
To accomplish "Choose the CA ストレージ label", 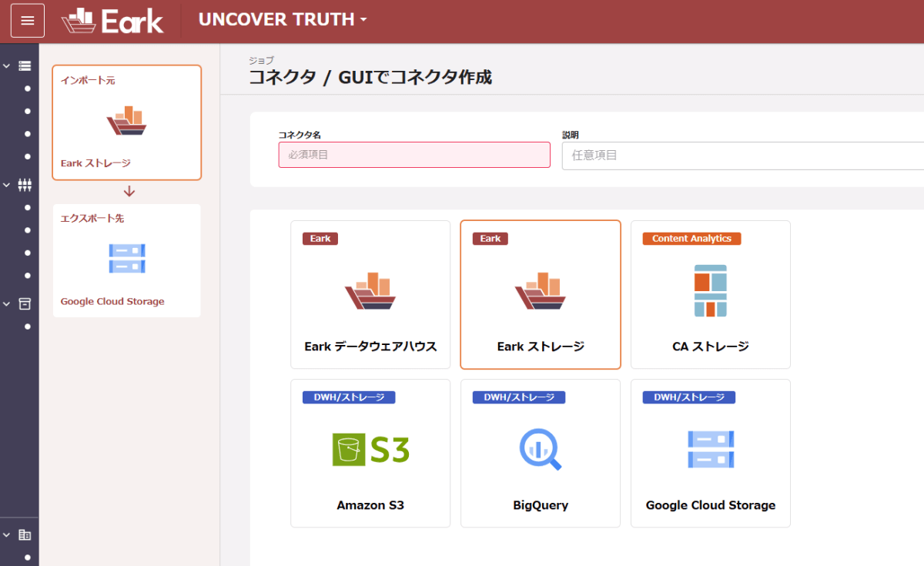I will pos(711,347).
